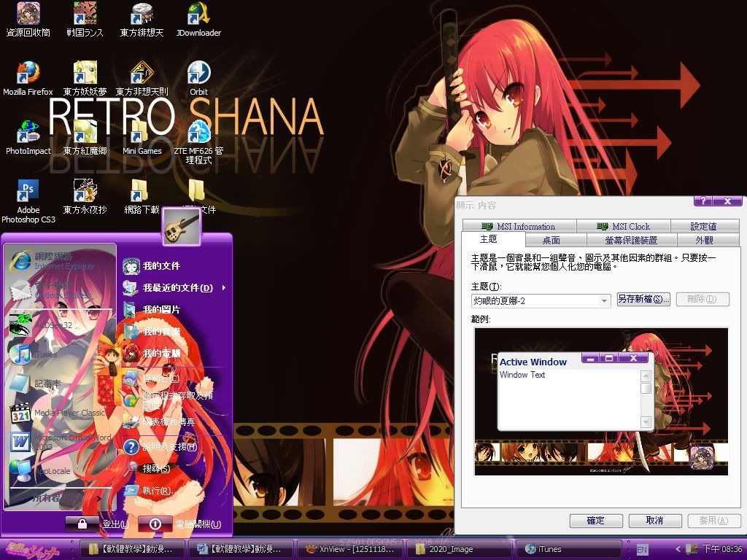Click the guitar user picture in Start menu
The width and height of the screenshot is (747, 560).
(182, 227)
